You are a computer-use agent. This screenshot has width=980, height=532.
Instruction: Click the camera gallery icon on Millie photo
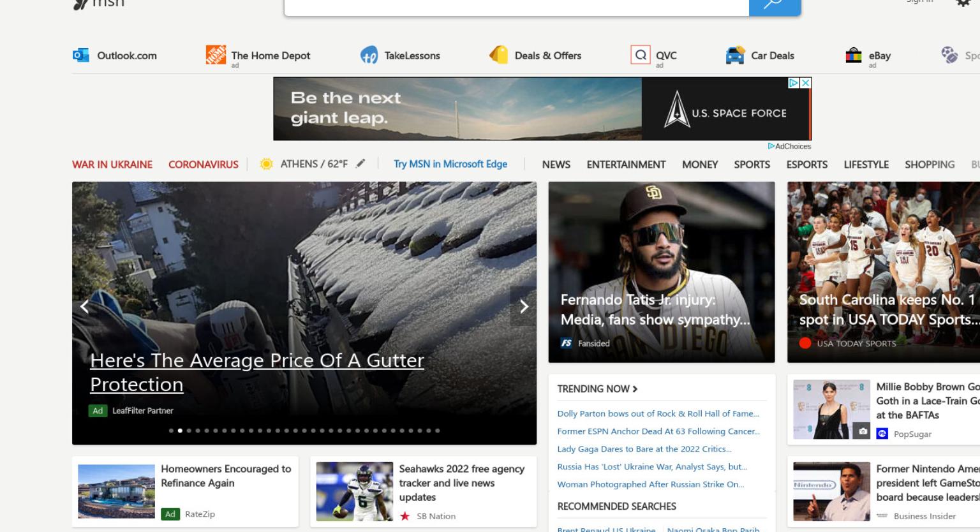pos(863,431)
